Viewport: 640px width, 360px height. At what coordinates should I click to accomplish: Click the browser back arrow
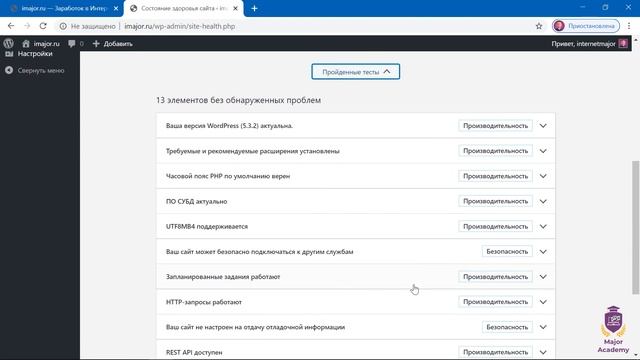[11, 26]
